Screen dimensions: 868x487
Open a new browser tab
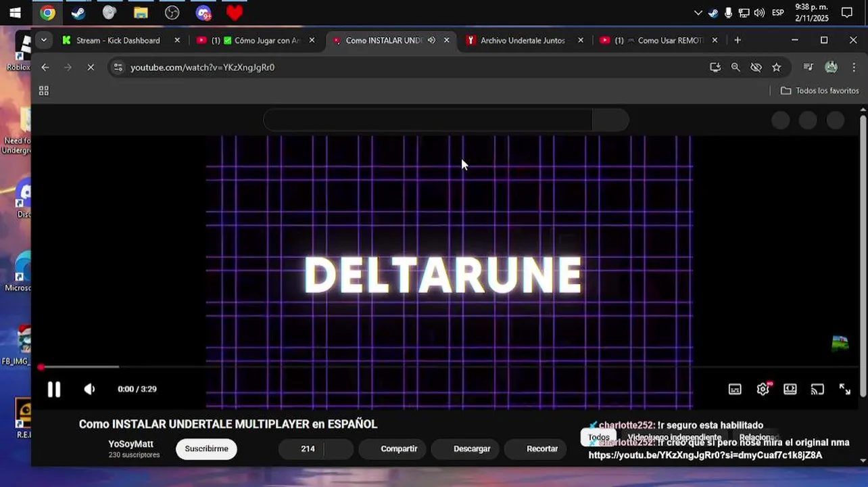(738, 41)
